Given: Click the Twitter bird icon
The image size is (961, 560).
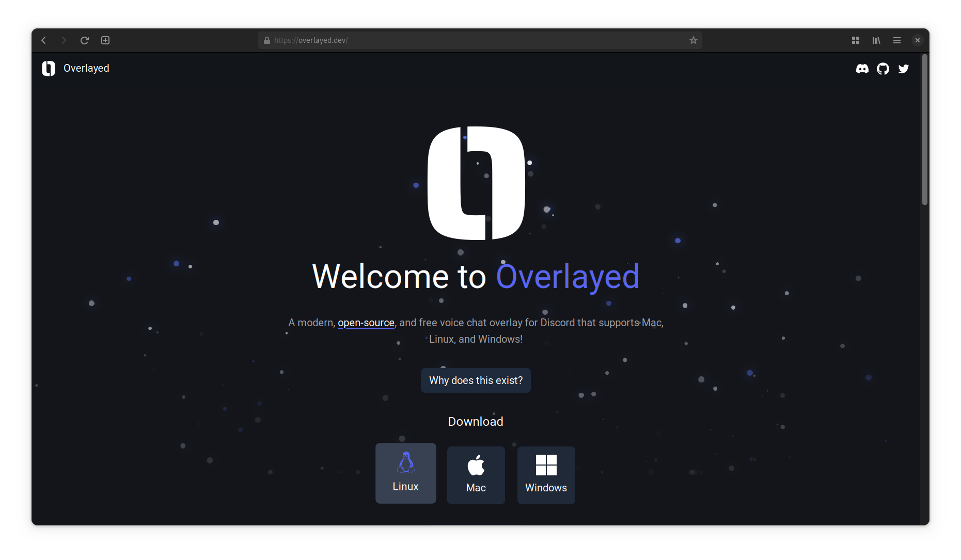Looking at the screenshot, I should click(903, 69).
